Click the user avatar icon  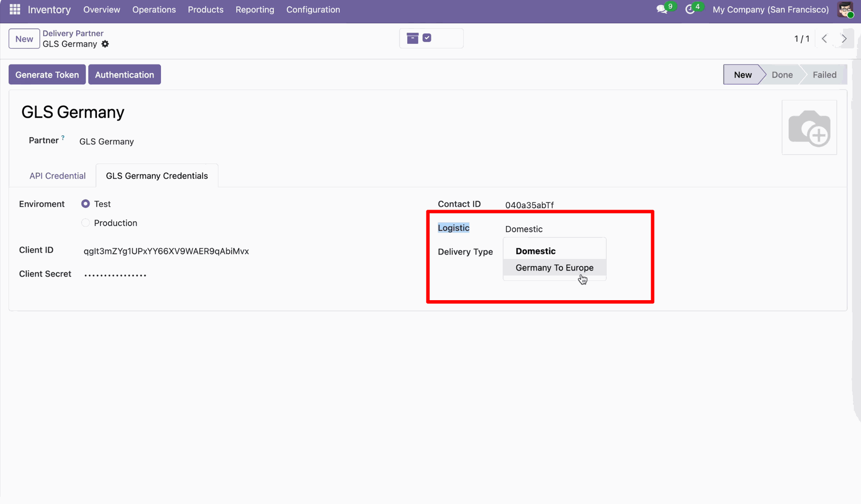[x=845, y=9]
